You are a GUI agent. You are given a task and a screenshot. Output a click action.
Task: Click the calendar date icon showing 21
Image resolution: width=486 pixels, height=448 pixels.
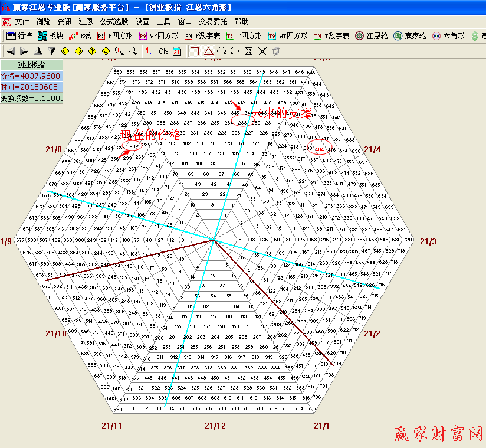(x=177, y=51)
